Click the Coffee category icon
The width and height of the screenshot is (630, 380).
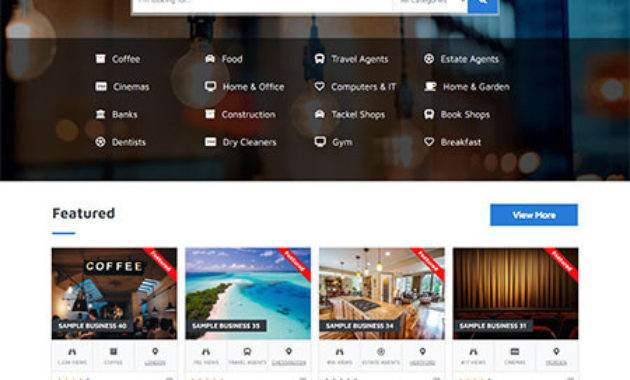100,59
